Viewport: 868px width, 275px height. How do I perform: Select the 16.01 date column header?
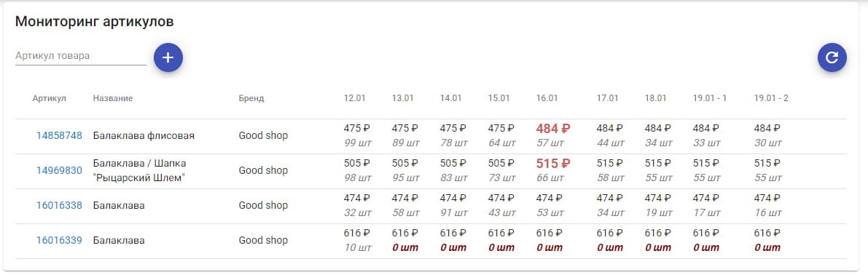[547, 98]
